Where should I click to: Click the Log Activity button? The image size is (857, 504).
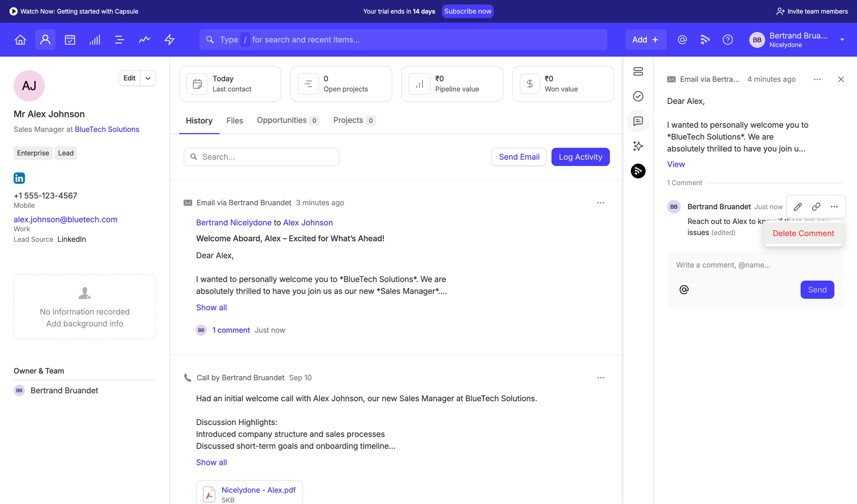click(580, 157)
